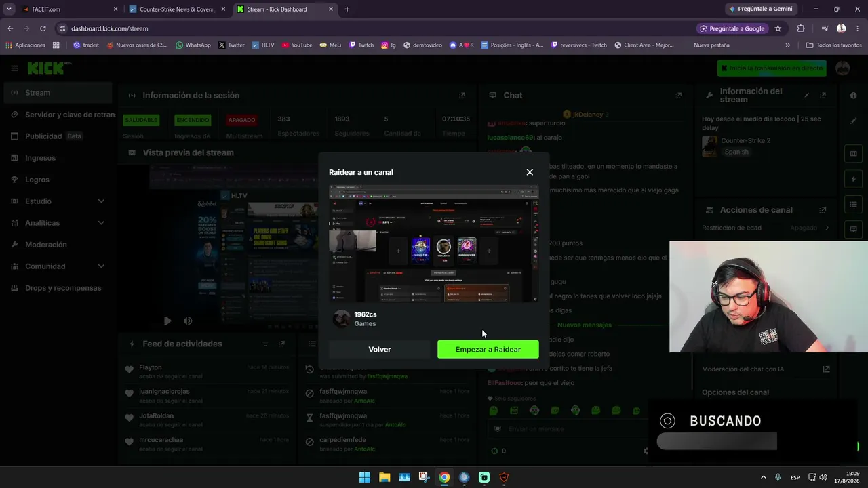Pop out the Información del stream panel
The image size is (868, 488).
pos(823,96)
